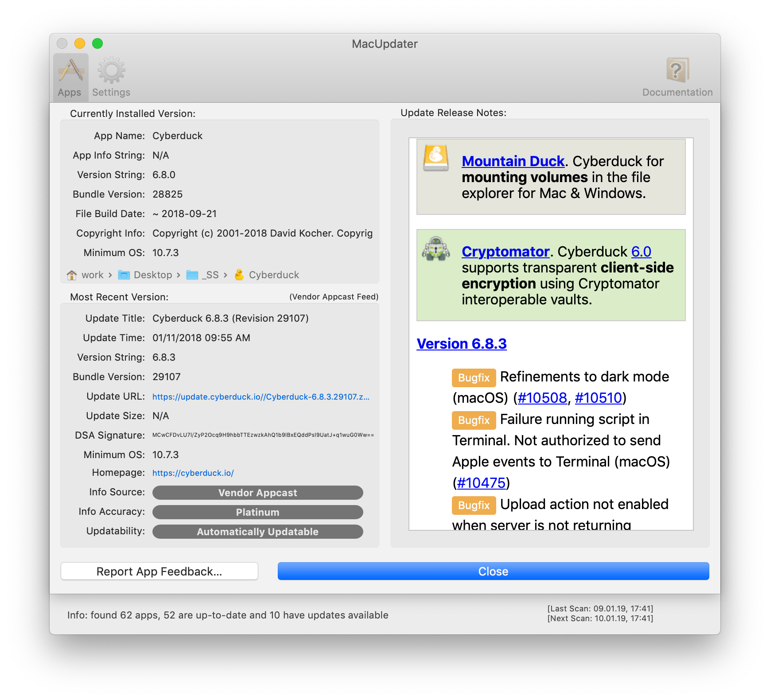
Task: Open the Apps toolbar tab
Action: click(x=70, y=77)
